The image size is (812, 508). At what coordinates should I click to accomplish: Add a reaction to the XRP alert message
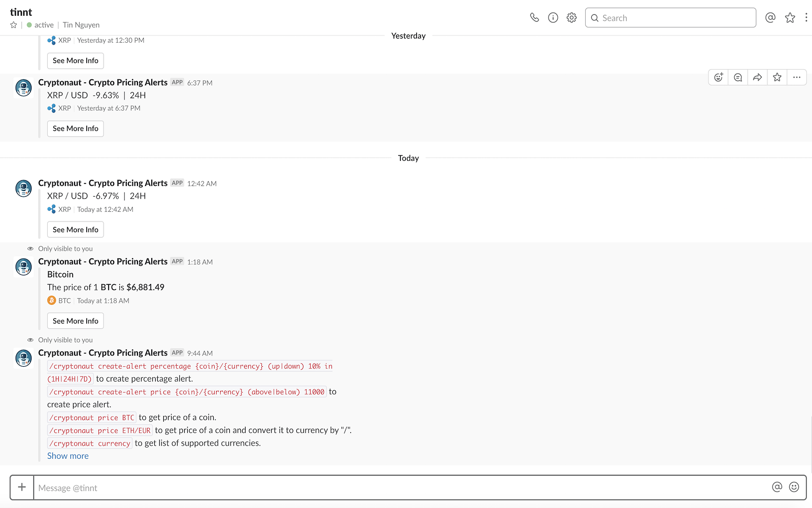click(x=718, y=77)
